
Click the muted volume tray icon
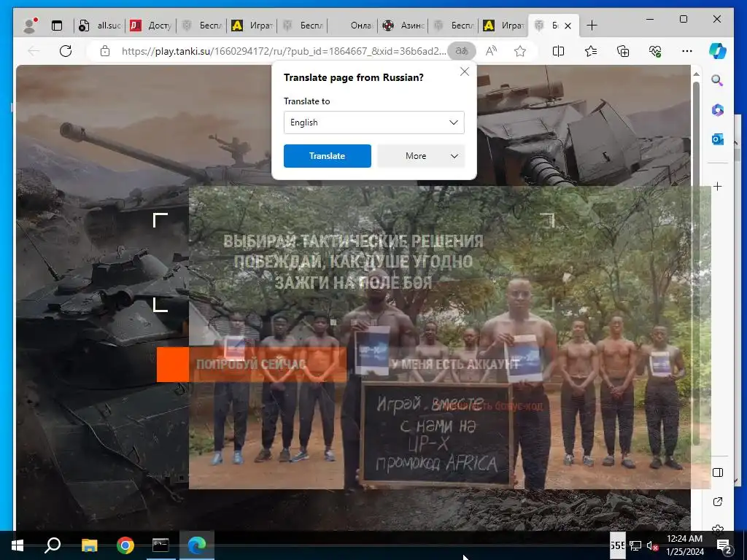652,545
